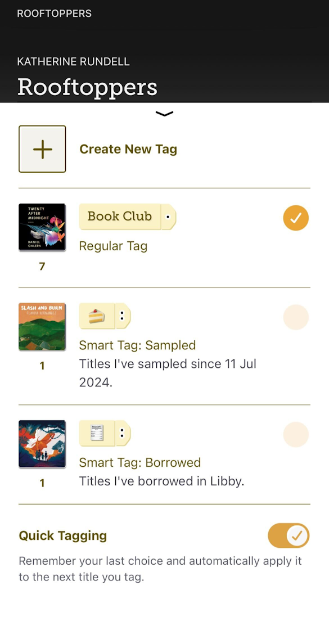The height and width of the screenshot is (644, 329).
Task: Select the receipt emoji tag
Action: pyautogui.click(x=97, y=433)
